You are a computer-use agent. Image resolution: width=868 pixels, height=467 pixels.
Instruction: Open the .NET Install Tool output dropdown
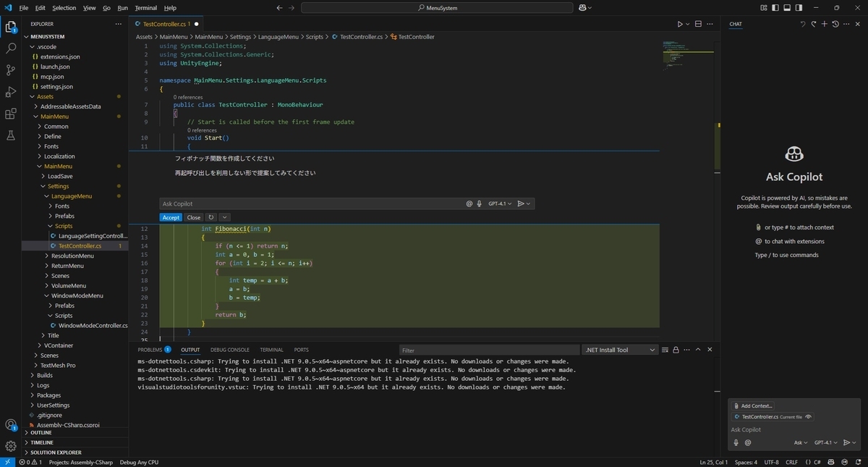621,350
